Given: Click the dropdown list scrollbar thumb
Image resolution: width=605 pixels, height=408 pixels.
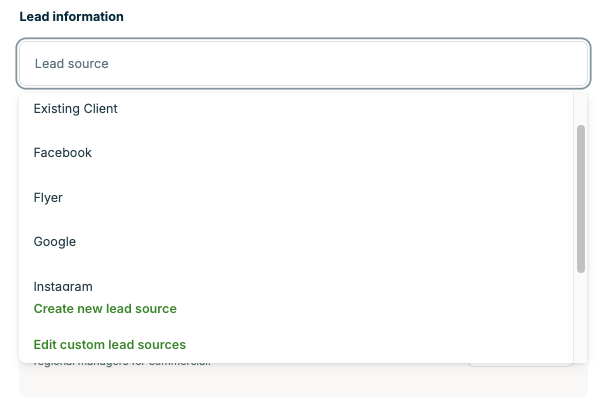Looking at the screenshot, I should click(x=581, y=198).
